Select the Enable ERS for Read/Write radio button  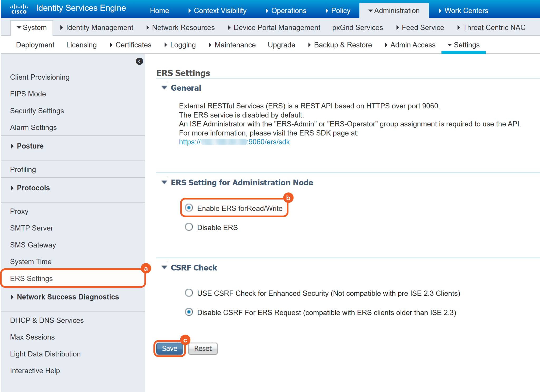[x=189, y=208]
